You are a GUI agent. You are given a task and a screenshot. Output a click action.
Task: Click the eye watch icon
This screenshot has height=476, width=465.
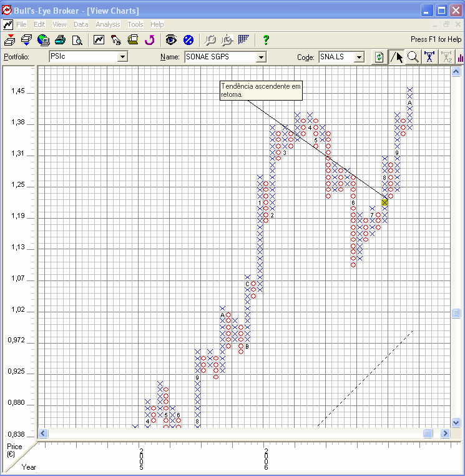click(x=171, y=40)
